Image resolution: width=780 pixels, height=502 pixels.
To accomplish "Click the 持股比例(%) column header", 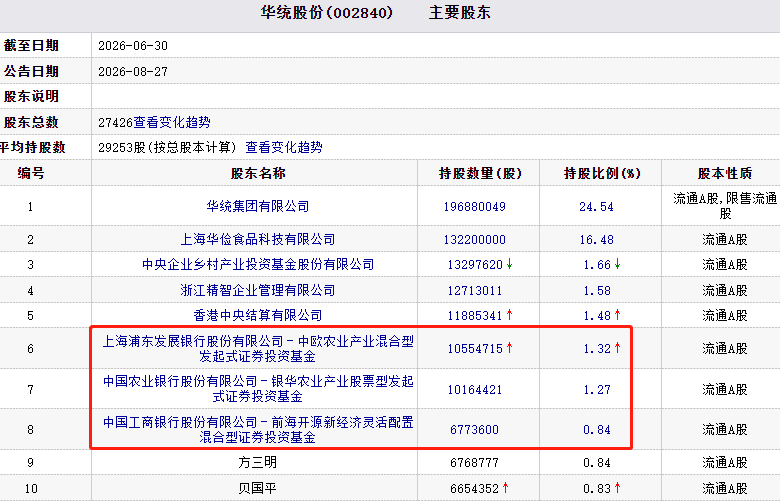I will point(601,173).
